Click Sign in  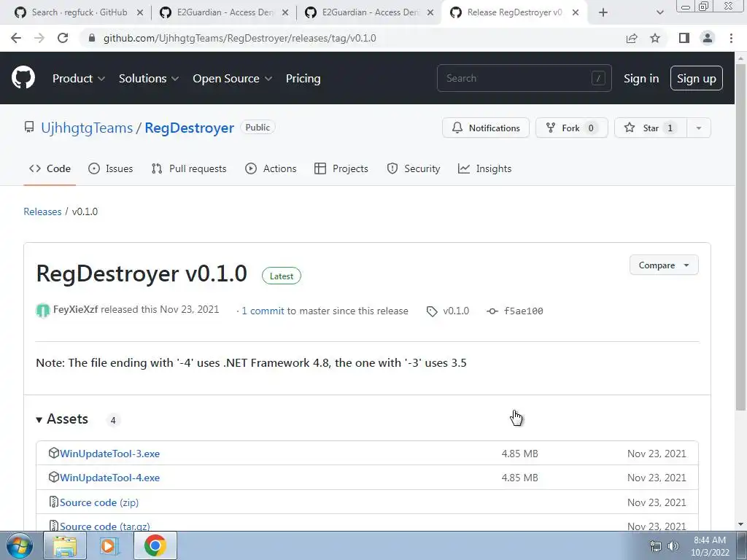click(641, 79)
